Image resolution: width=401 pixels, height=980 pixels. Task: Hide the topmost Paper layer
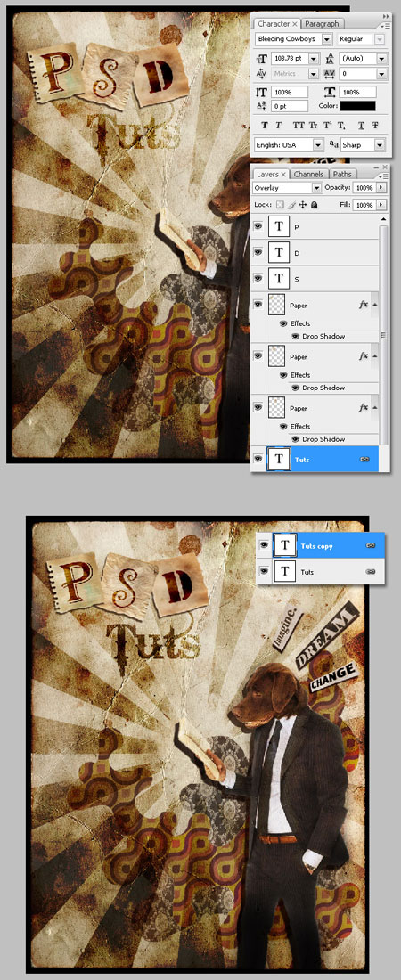258,305
